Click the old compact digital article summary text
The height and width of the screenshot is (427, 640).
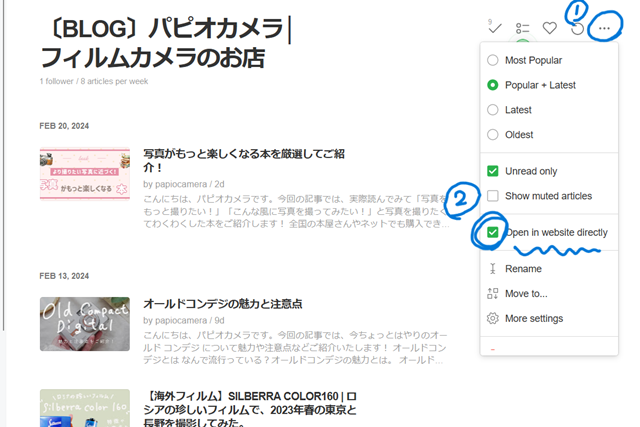(295, 348)
